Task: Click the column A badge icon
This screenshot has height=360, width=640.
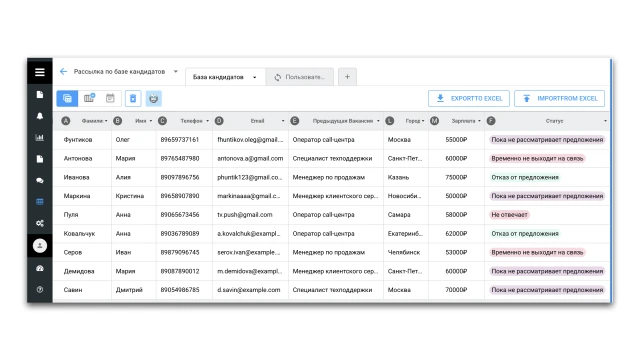Action: click(x=66, y=121)
